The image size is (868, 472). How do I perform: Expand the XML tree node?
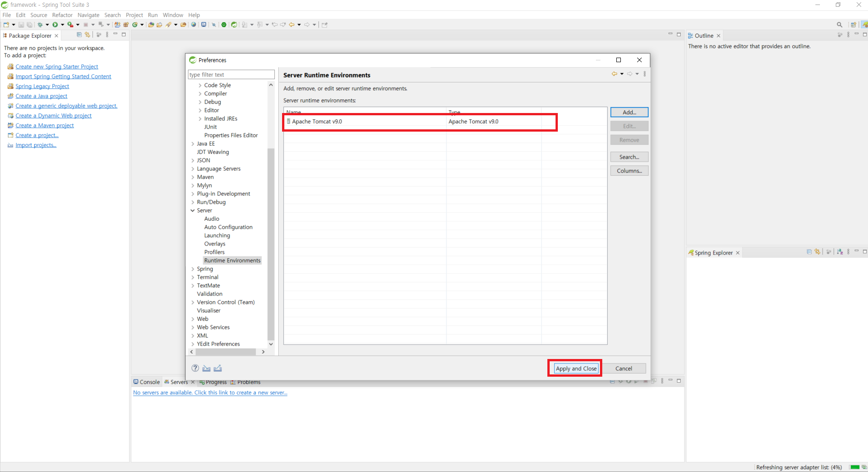[x=193, y=336]
